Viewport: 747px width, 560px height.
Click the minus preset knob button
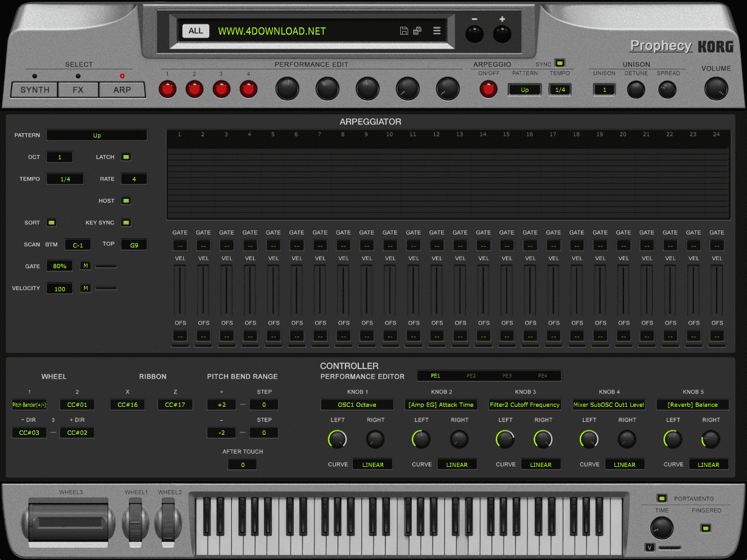pos(474,34)
